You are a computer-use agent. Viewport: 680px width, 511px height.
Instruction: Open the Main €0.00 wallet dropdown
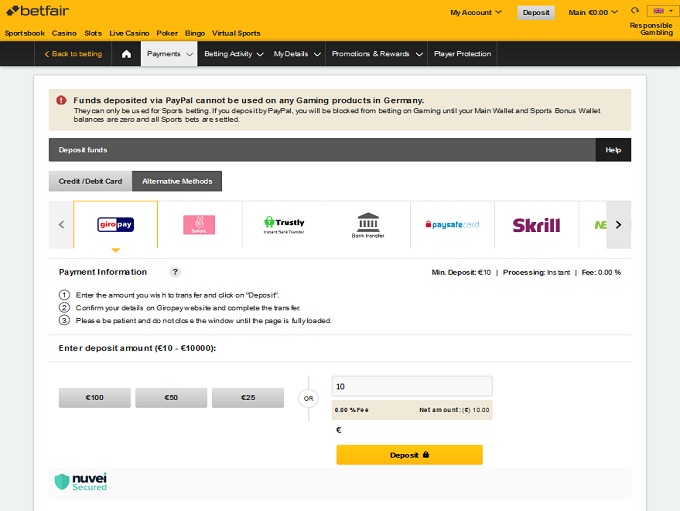point(594,13)
